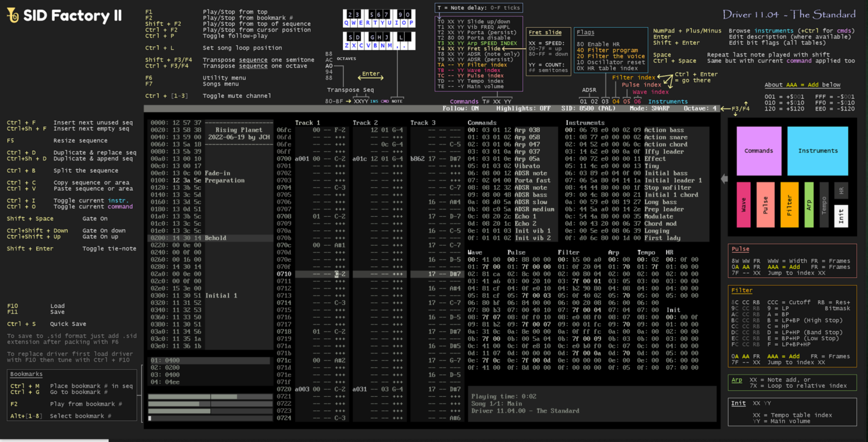Select the Track 1 column header
The image size is (868, 442).
click(x=307, y=122)
